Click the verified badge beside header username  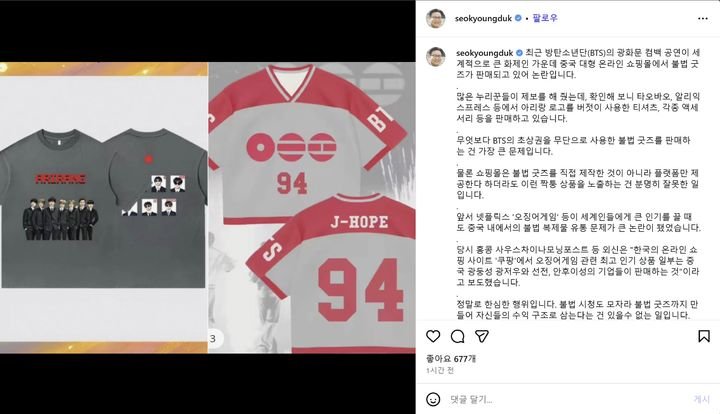click(x=518, y=18)
